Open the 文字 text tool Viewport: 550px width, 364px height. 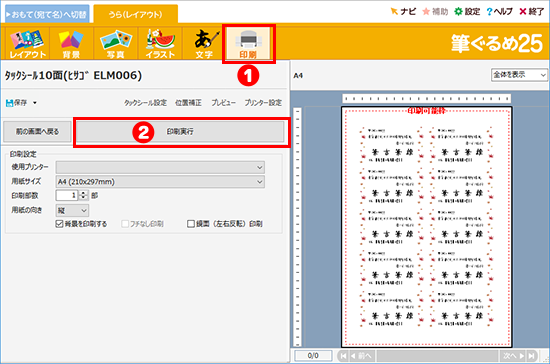click(x=204, y=43)
